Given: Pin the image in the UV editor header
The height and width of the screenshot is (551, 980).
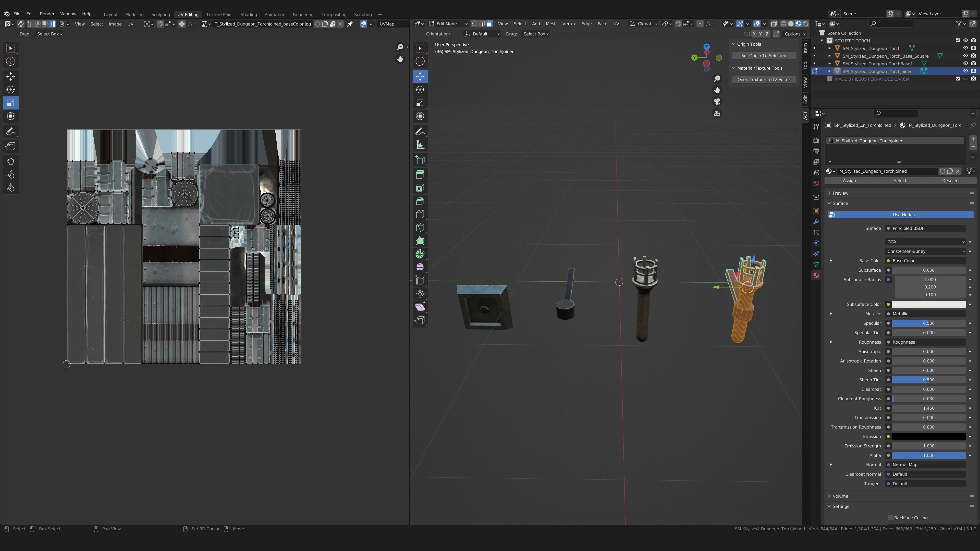Looking at the screenshot, I should 350,24.
